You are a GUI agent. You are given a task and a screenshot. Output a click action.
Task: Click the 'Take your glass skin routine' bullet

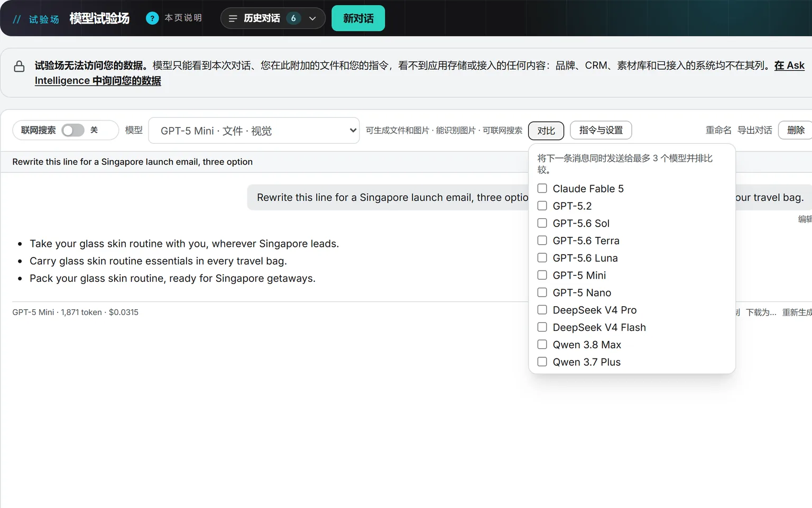(184, 244)
